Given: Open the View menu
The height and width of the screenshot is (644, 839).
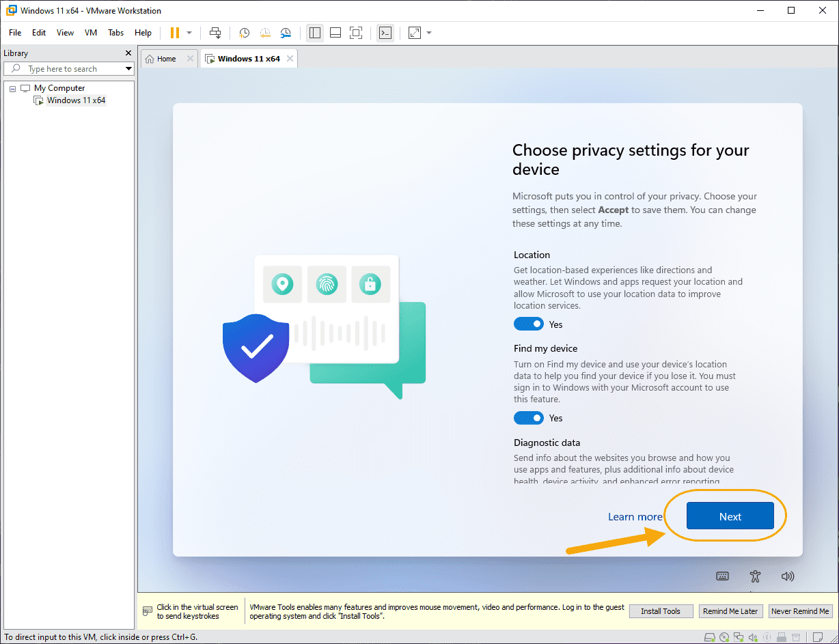Looking at the screenshot, I should 66,33.
